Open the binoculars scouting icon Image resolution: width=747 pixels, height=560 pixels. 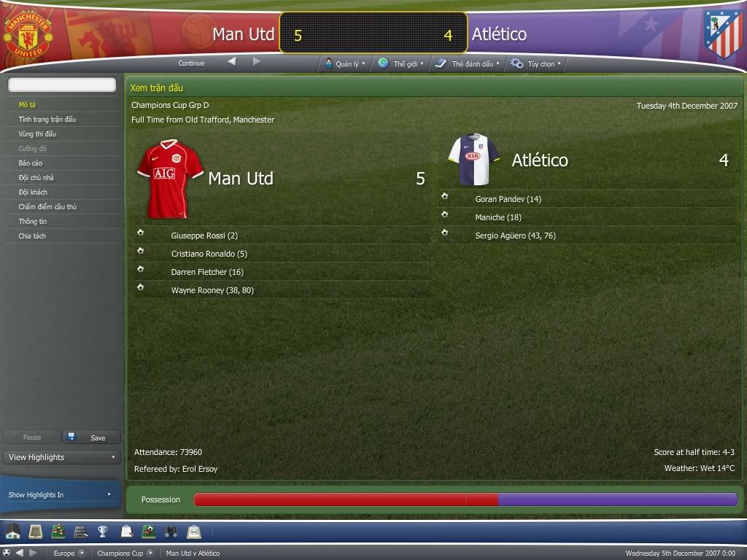click(171, 532)
